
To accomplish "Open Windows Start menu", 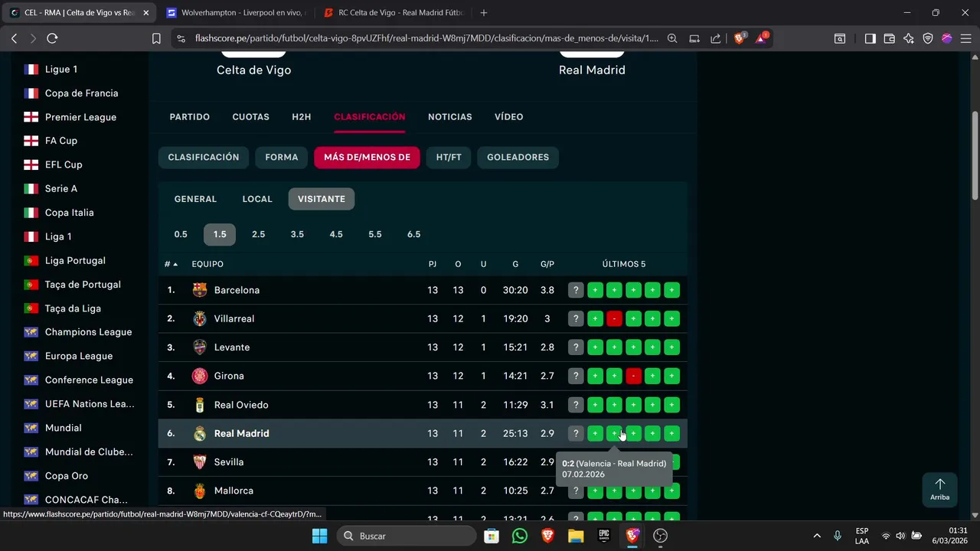I will (x=319, y=536).
